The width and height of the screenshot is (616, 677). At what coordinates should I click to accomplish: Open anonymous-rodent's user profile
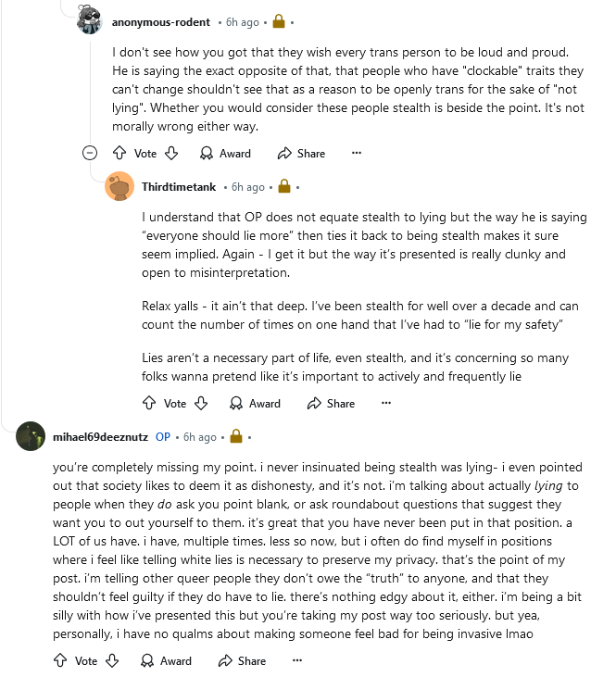click(x=161, y=20)
